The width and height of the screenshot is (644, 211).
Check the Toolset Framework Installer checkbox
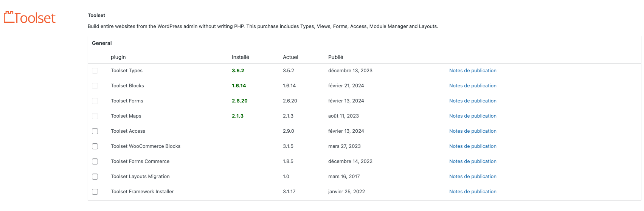(x=95, y=192)
